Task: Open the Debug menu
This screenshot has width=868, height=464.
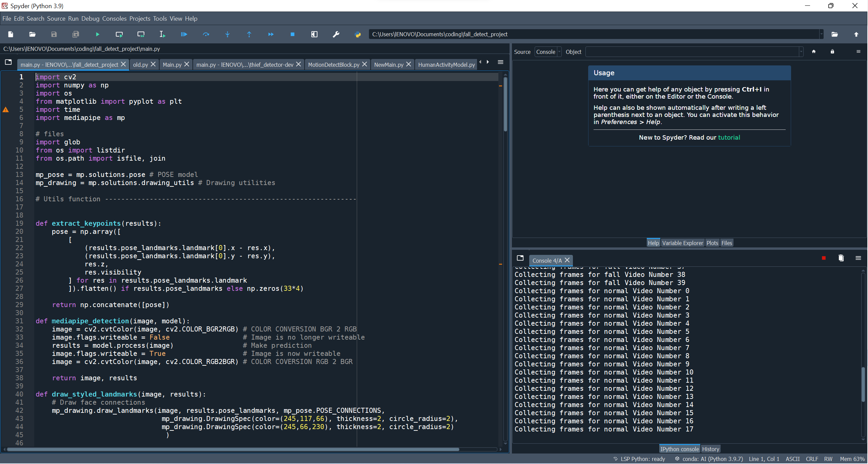Action: click(x=90, y=19)
